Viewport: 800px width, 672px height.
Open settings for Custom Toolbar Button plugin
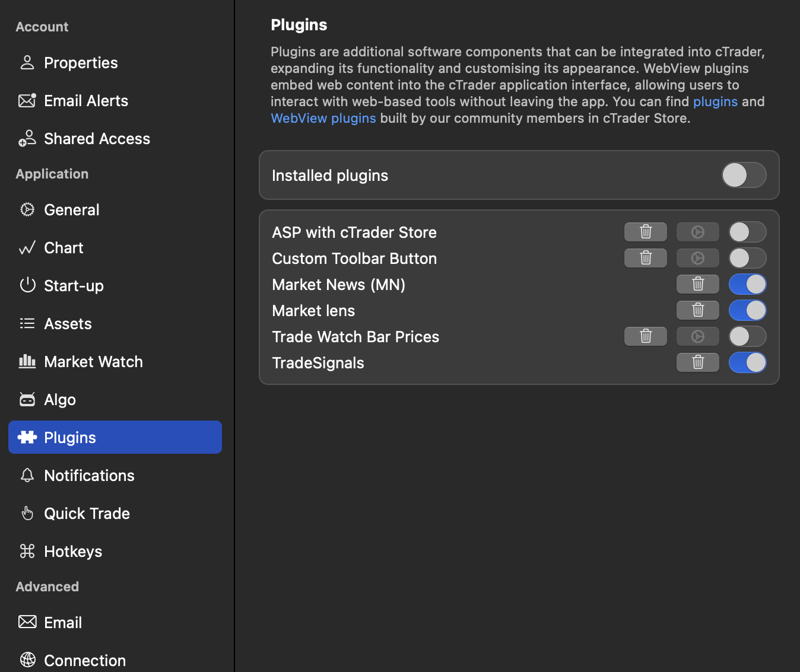click(x=697, y=258)
